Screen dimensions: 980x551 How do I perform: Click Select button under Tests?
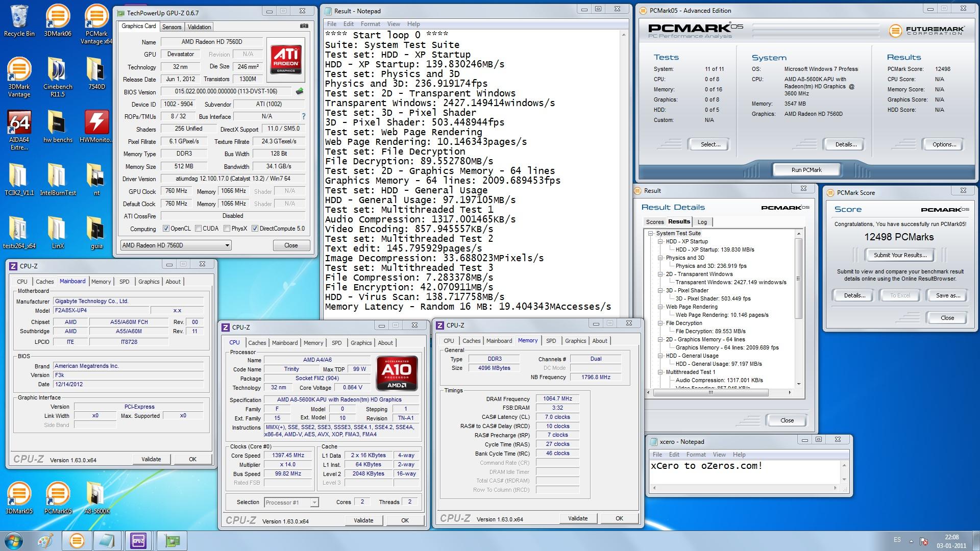pyautogui.click(x=710, y=144)
